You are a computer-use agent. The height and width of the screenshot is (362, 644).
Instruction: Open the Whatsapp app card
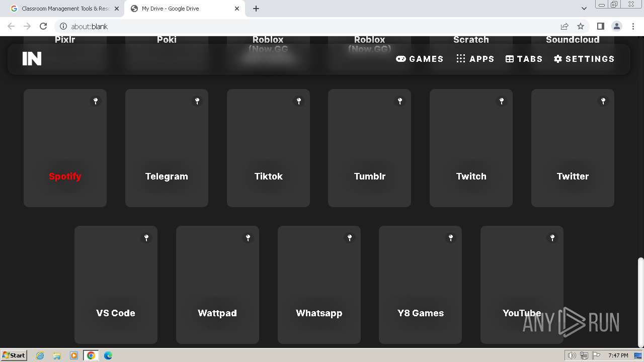[319, 285]
